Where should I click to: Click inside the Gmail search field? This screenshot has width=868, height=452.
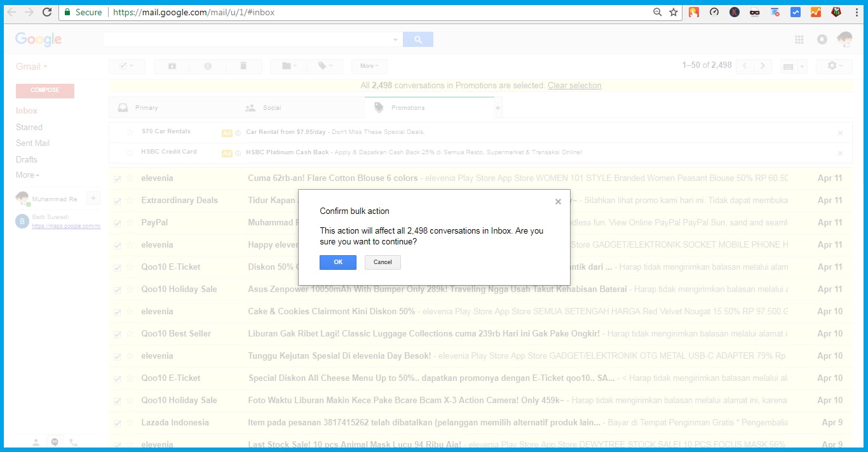tap(247, 39)
